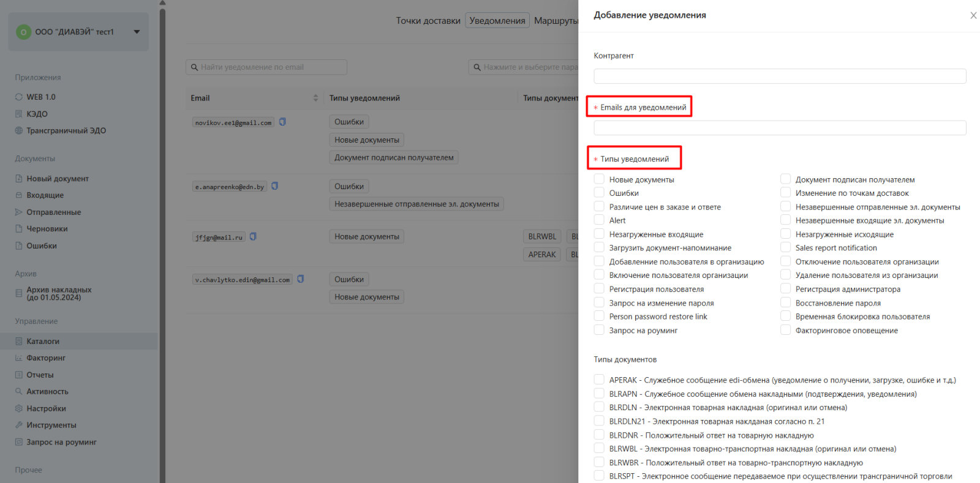Open the Контрагент selection field
The height and width of the screenshot is (483, 980).
[x=779, y=76]
